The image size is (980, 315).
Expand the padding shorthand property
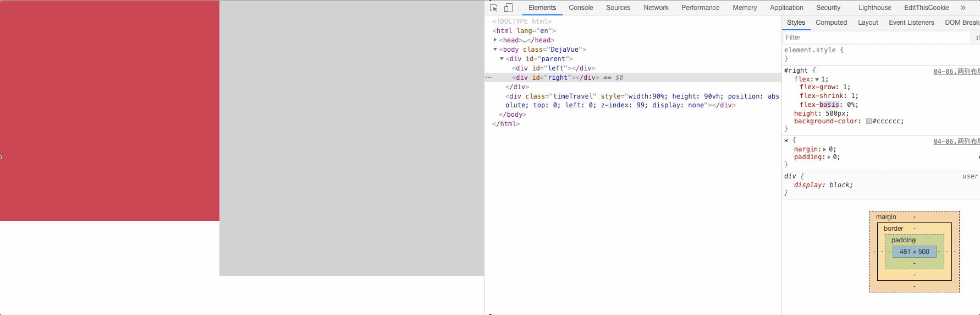(829, 157)
